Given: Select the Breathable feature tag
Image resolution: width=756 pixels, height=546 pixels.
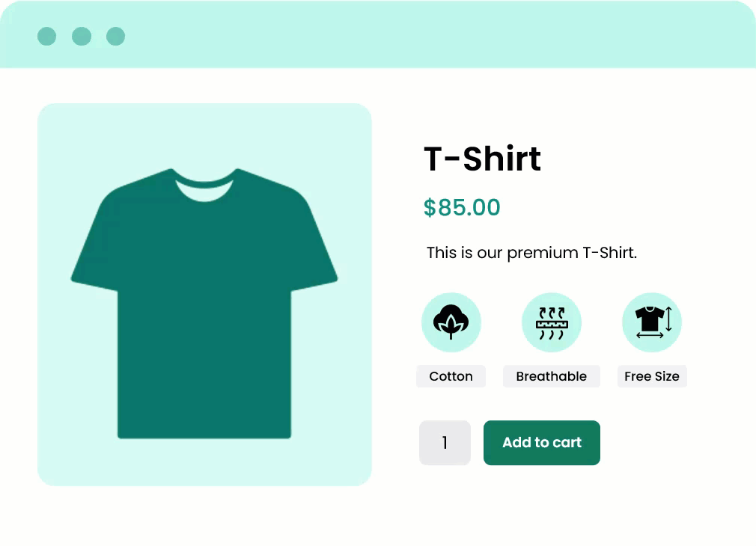Looking at the screenshot, I should (552, 376).
